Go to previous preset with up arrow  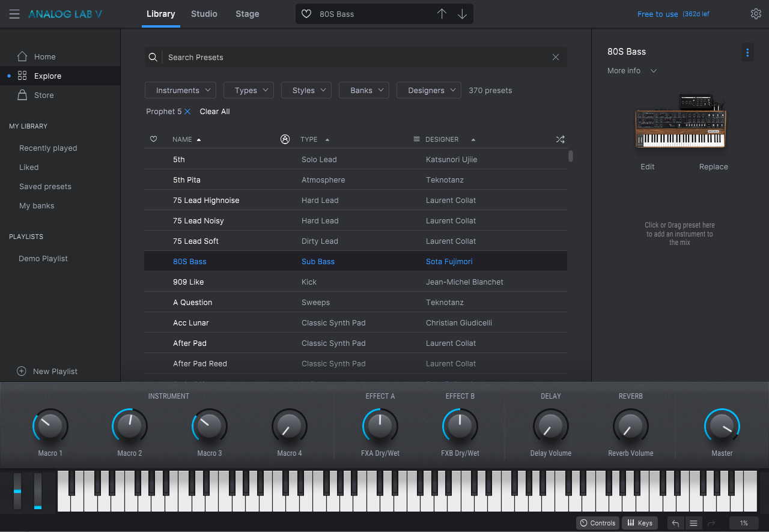click(x=442, y=14)
